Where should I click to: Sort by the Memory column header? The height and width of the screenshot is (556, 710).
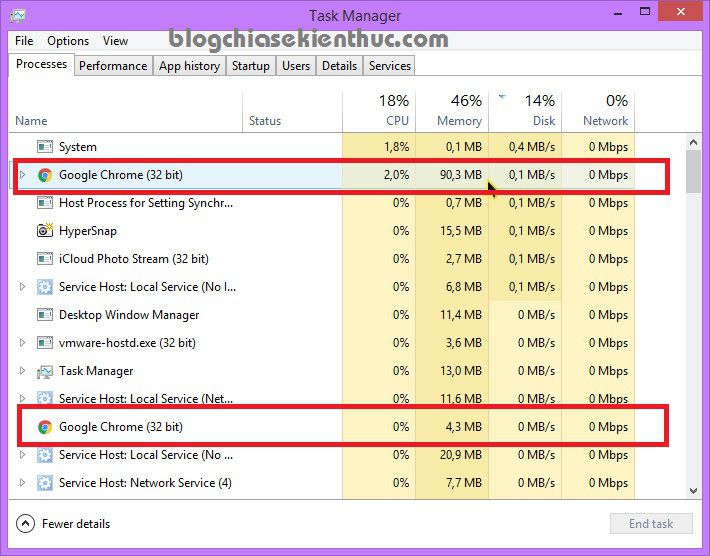click(452, 110)
